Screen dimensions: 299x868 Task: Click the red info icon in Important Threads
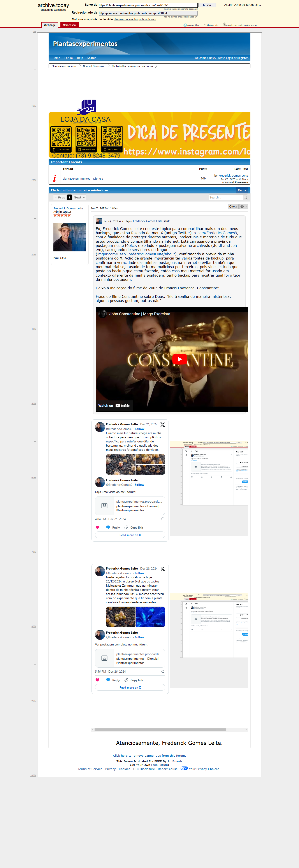click(55, 178)
